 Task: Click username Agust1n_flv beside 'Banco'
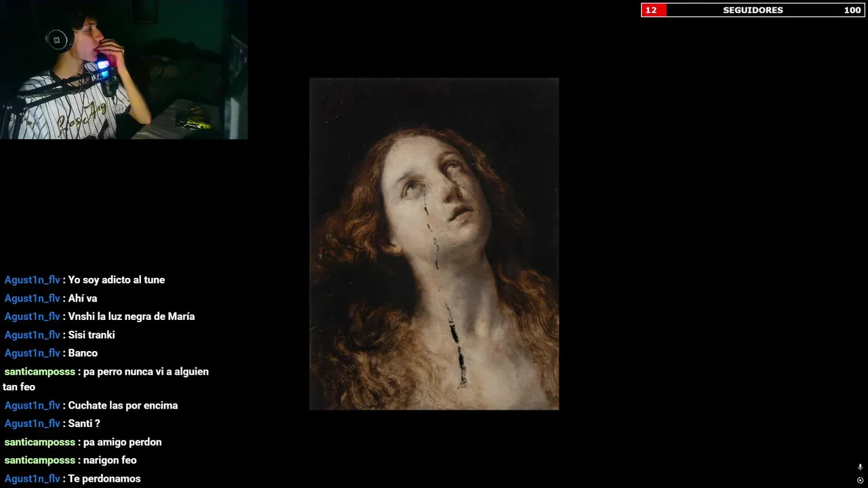tap(32, 353)
